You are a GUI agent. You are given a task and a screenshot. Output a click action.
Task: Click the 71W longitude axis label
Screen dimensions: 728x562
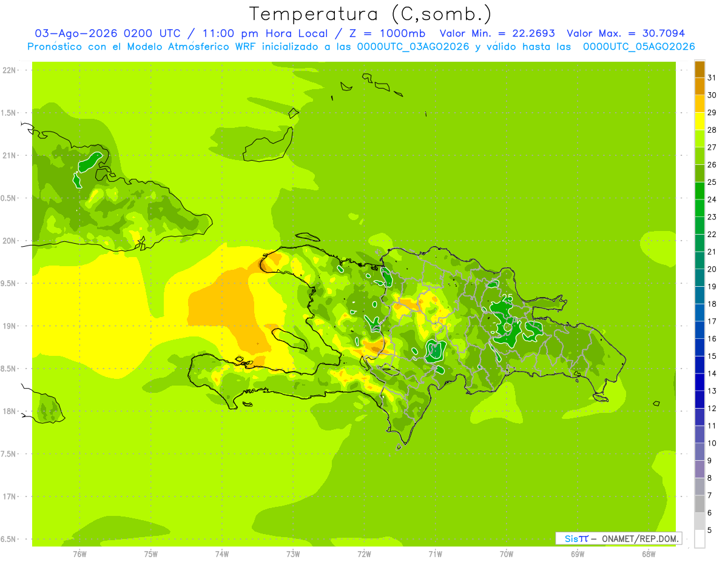click(x=435, y=554)
